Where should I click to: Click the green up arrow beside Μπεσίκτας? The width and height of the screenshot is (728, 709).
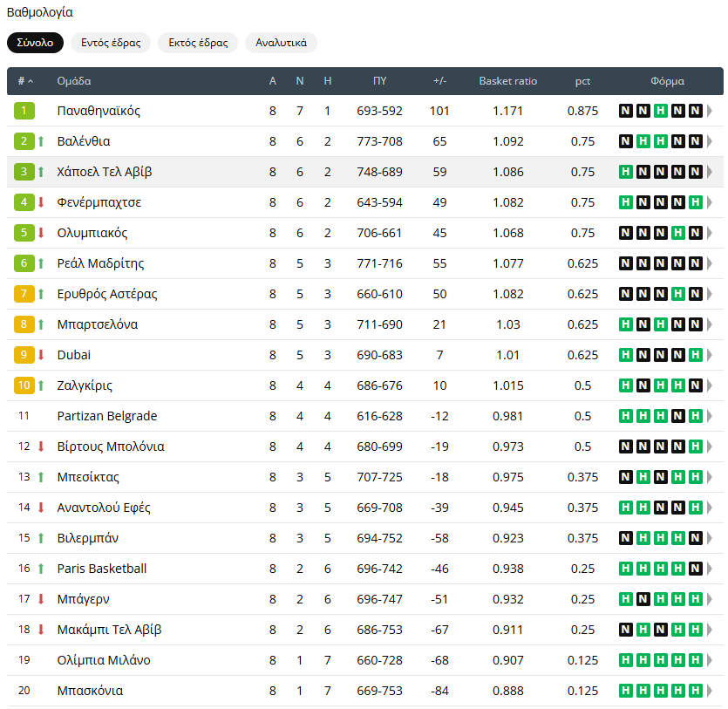(x=41, y=477)
